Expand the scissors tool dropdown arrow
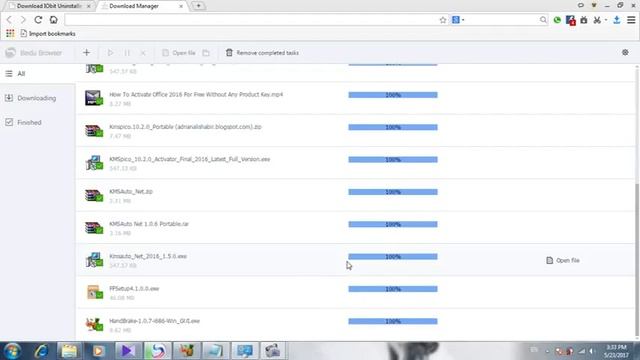Image resolution: width=640 pixels, height=360 pixels. (606, 20)
